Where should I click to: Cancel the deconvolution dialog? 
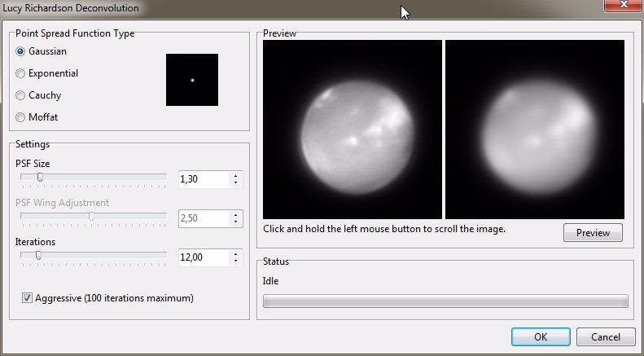pos(605,336)
